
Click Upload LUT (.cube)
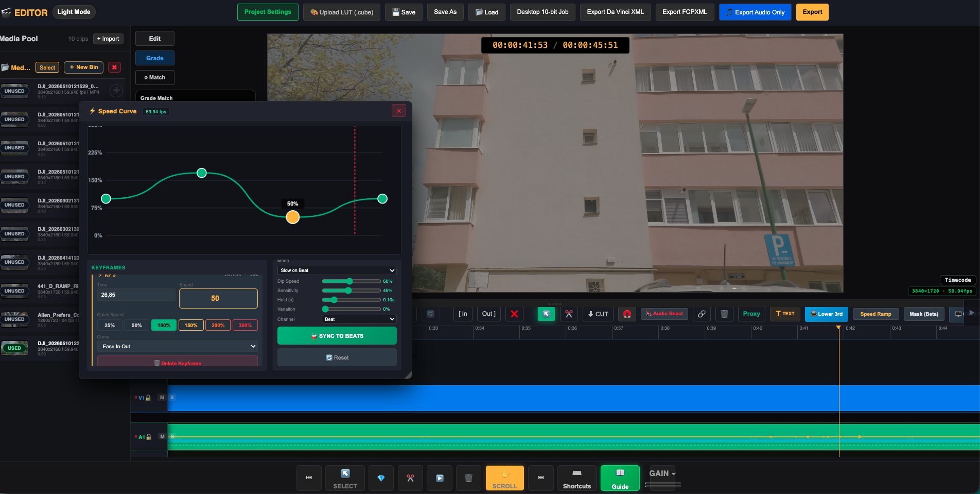(342, 12)
